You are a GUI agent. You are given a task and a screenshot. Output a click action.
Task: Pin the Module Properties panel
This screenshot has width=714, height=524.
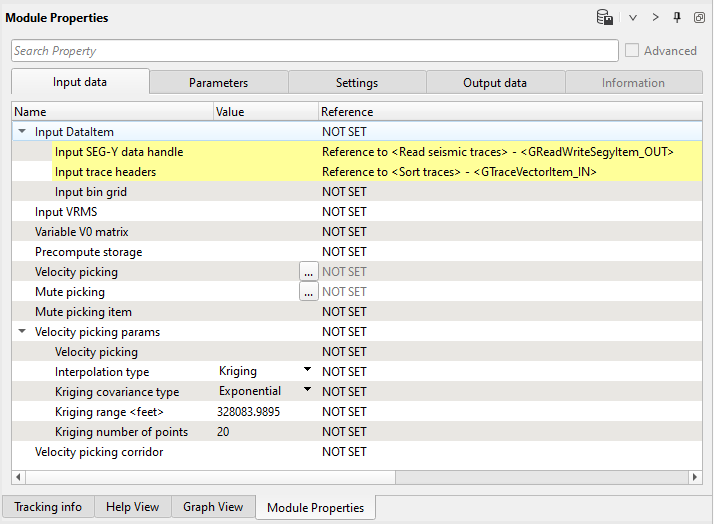pos(678,18)
